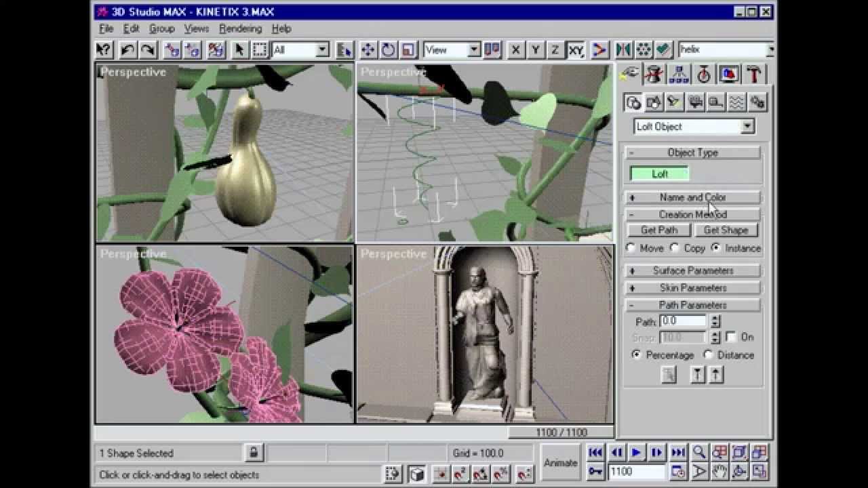The width and height of the screenshot is (868, 488).
Task: Collapse the Creation Method rollout
Action: (692, 214)
